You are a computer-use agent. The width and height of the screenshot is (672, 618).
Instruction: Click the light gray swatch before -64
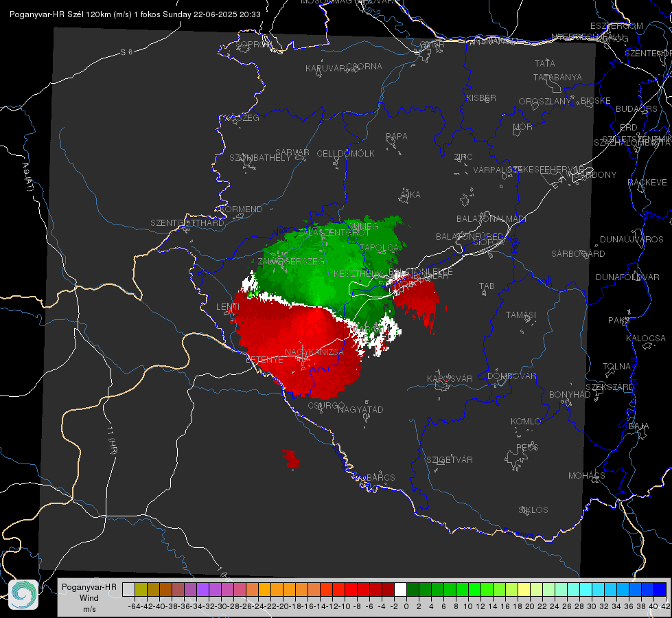pos(128,589)
